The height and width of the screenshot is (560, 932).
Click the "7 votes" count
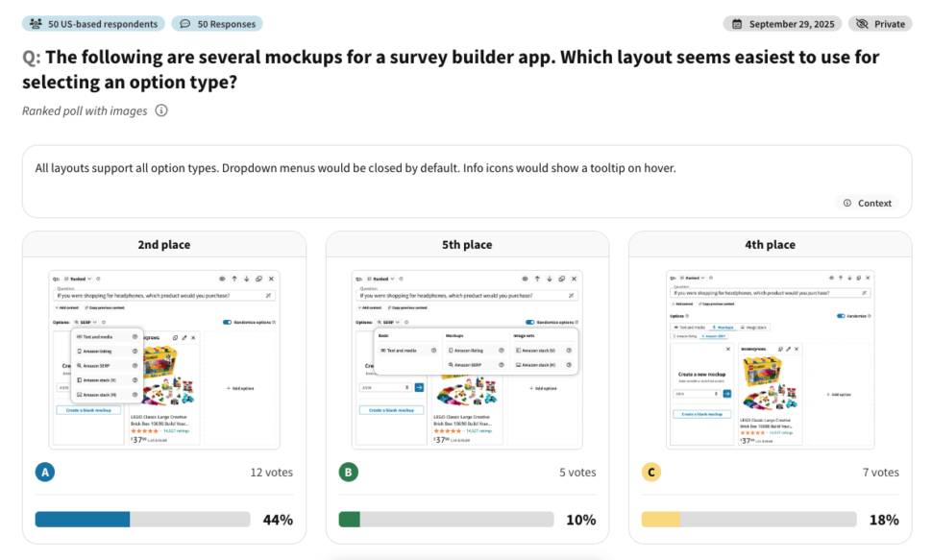(881, 472)
